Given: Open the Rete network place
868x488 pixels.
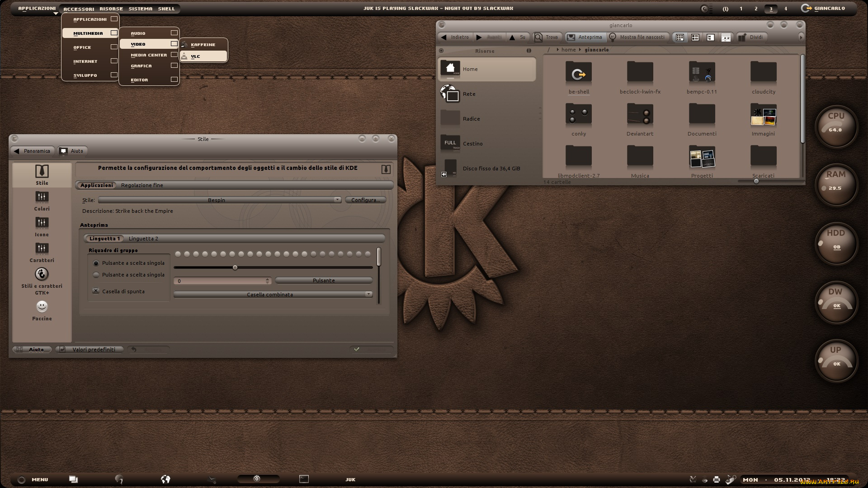Looking at the screenshot, I should [x=469, y=94].
